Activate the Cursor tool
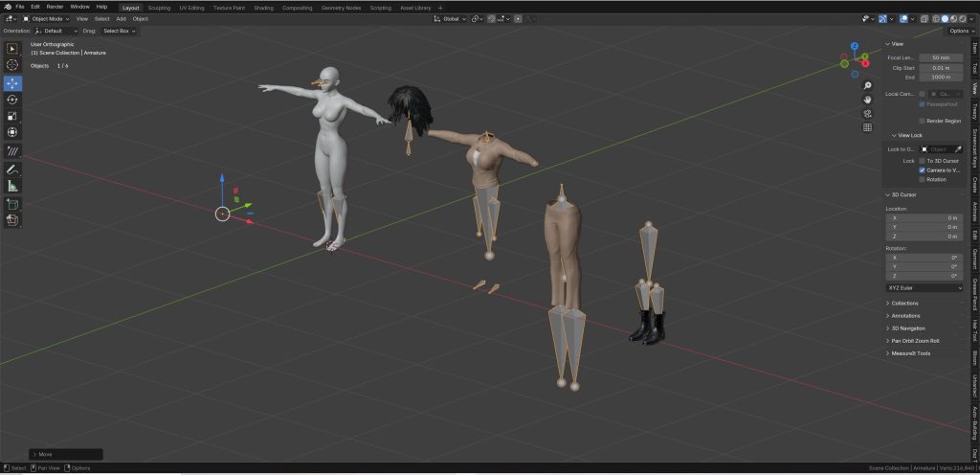980x475 pixels. pos(12,65)
